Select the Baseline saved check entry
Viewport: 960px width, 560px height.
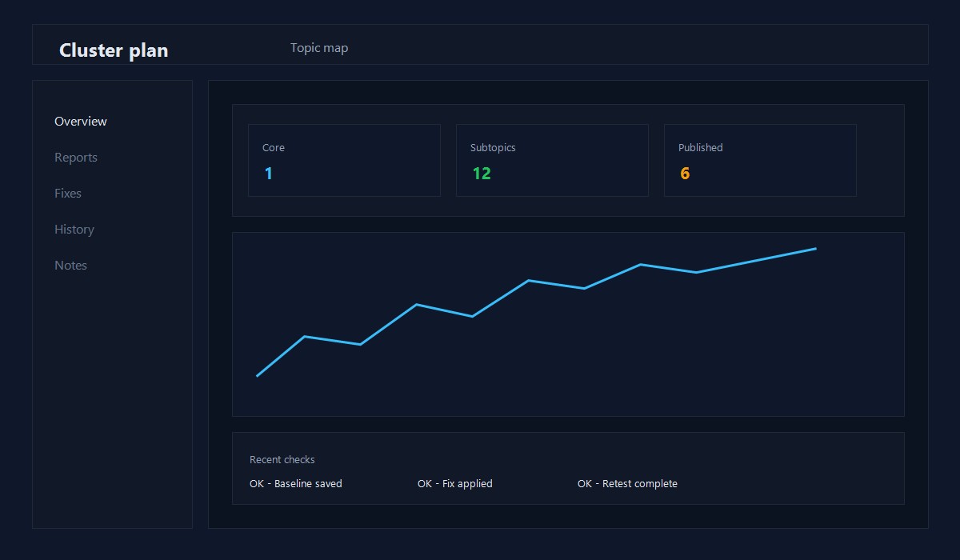click(296, 483)
